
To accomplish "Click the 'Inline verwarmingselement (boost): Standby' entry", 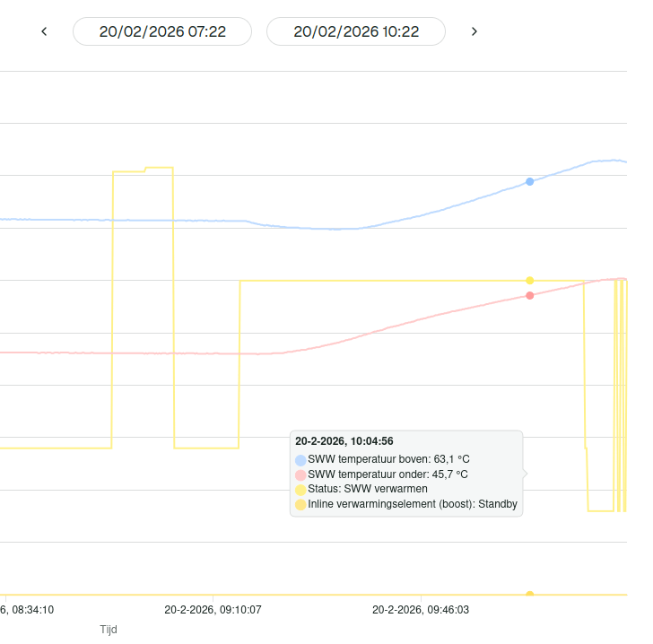I will click(413, 505).
